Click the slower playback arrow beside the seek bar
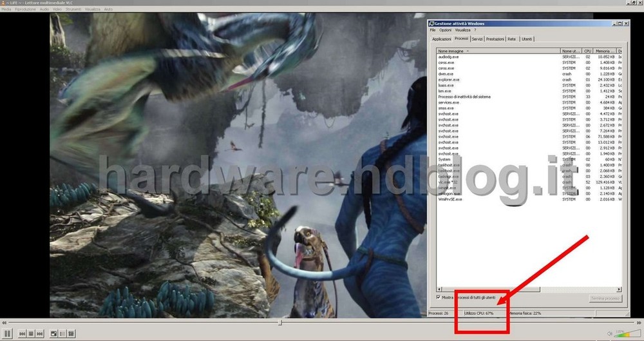This screenshot has height=341, width=644. [x=4, y=323]
